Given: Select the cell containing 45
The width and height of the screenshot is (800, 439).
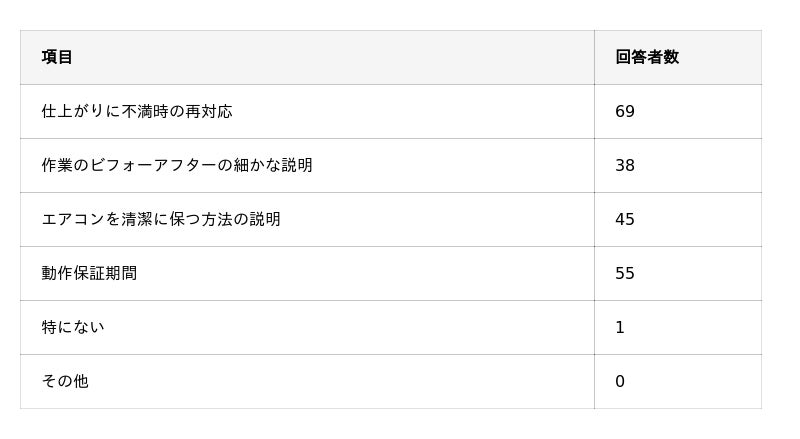Looking at the screenshot, I should [x=625, y=219].
